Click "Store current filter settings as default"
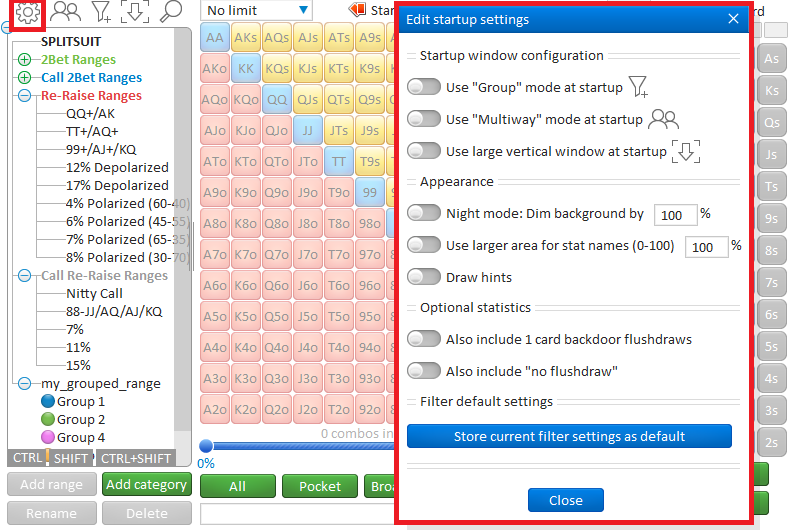Image resolution: width=789 pixels, height=530 pixels. tap(569, 437)
